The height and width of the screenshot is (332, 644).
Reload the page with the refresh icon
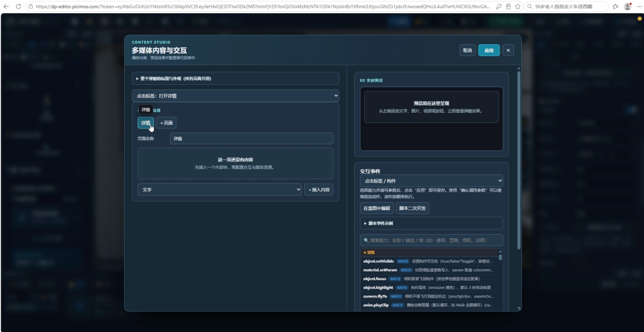point(18,7)
